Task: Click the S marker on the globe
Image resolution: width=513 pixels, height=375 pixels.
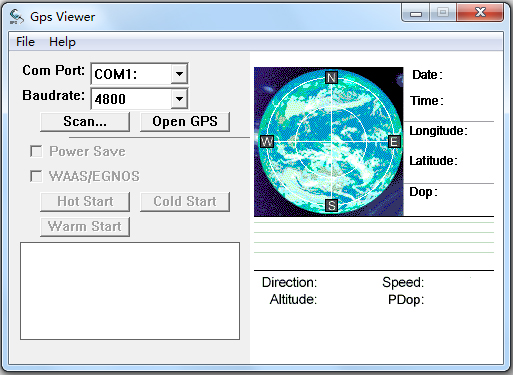Action: tap(331, 206)
